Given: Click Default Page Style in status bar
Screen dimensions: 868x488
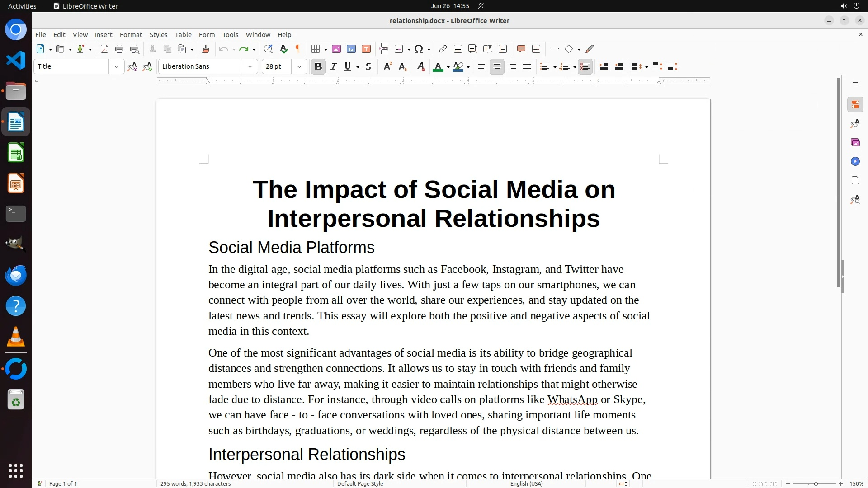Looking at the screenshot, I should (x=360, y=483).
